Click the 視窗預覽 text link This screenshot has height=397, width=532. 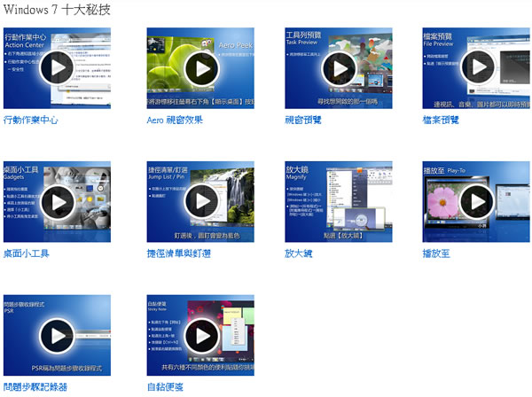tap(303, 120)
